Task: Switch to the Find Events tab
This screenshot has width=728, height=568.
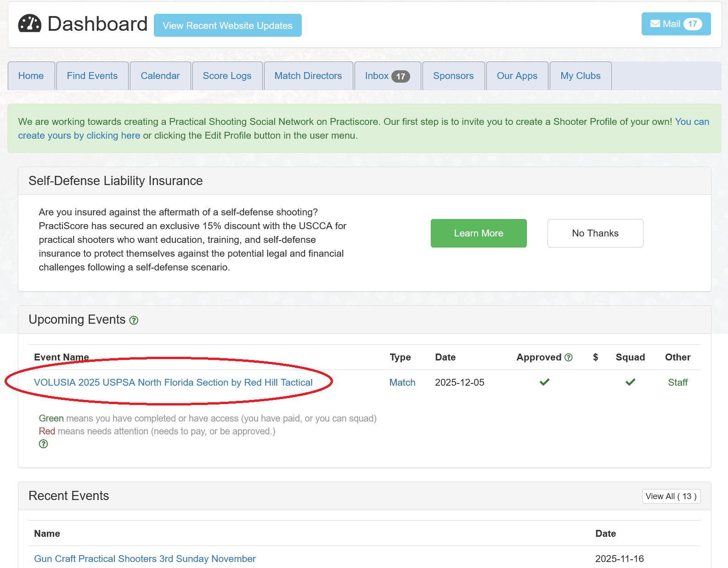Action: pos(92,76)
